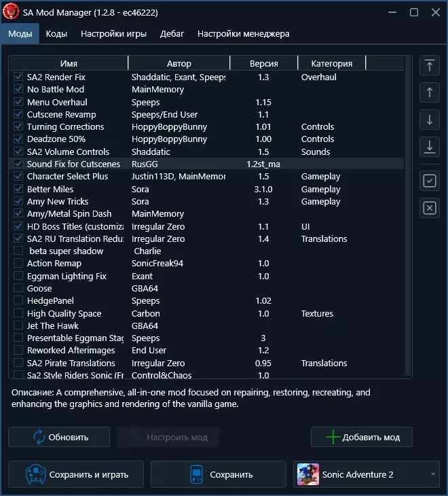Click the Textures category cell
This screenshot has width=448, height=496.
317,313
